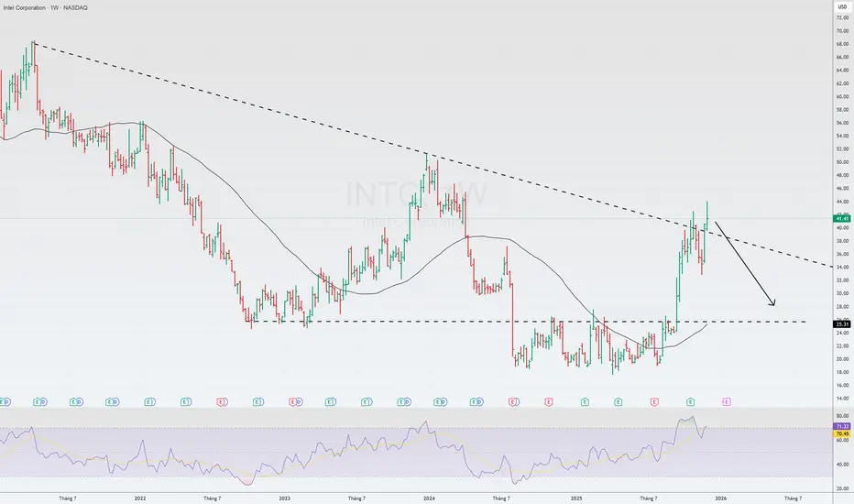Click the 2022 label on the time axis
Image resolution: width=854 pixels, height=504 pixels.
140,498
